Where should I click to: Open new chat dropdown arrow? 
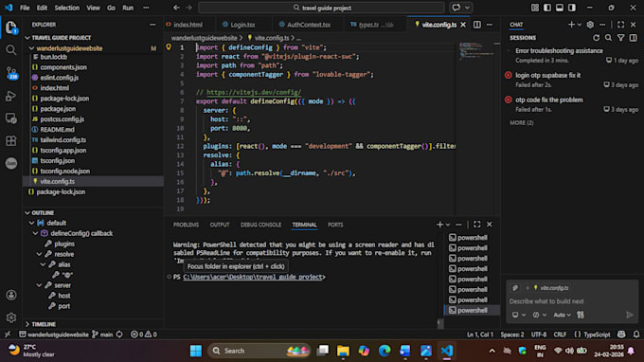(580, 25)
